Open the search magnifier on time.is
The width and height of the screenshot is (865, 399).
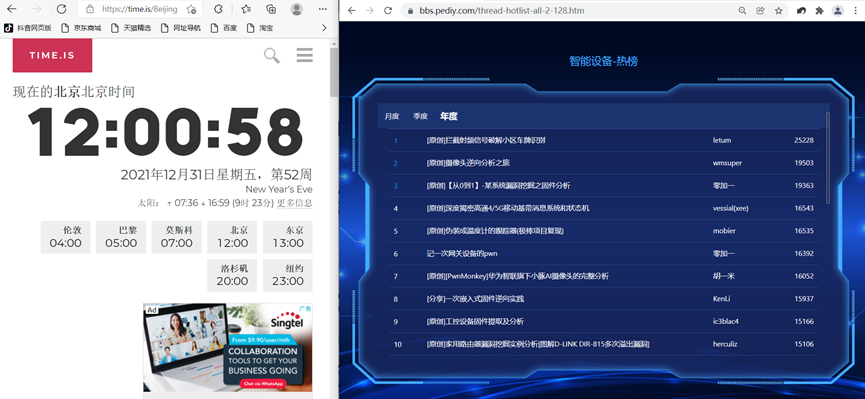(271, 55)
